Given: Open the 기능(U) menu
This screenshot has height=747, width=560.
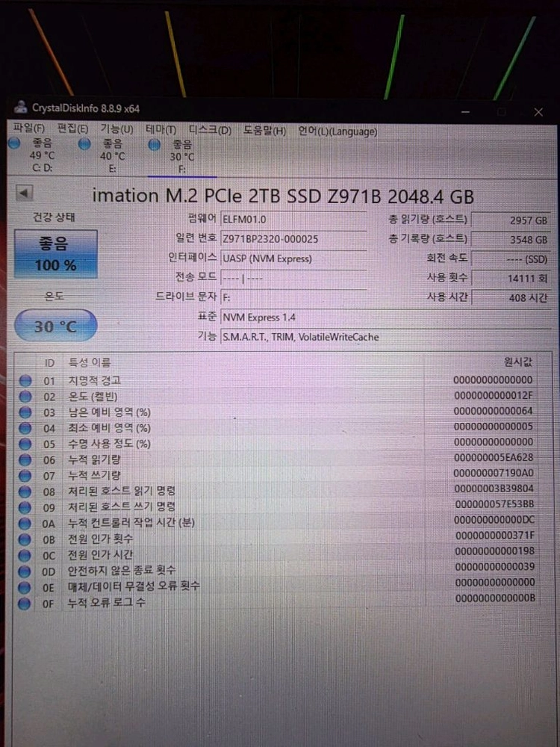Looking at the screenshot, I should (116, 129).
